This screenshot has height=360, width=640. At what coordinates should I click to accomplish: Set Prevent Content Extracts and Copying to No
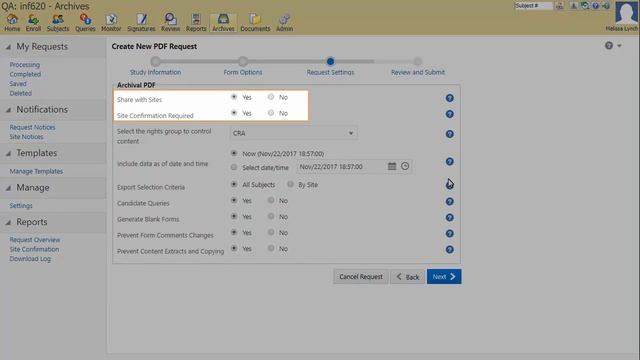[x=271, y=248]
